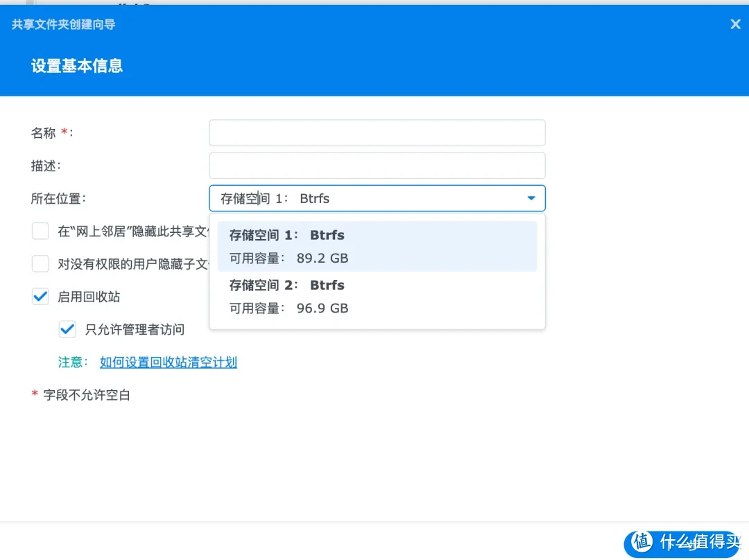749x560 pixels.
Task: Focus the 描述 description text box
Action: [377, 166]
